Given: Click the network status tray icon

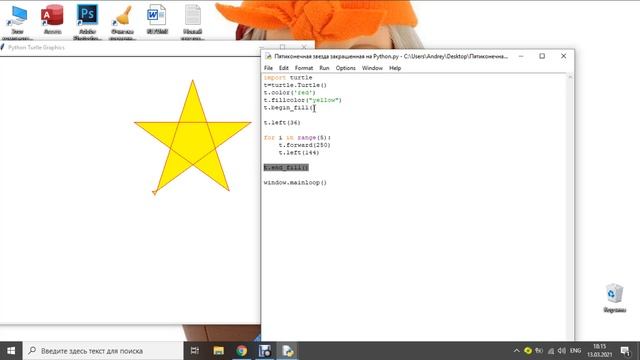Looking at the screenshot, I should 551,351.
